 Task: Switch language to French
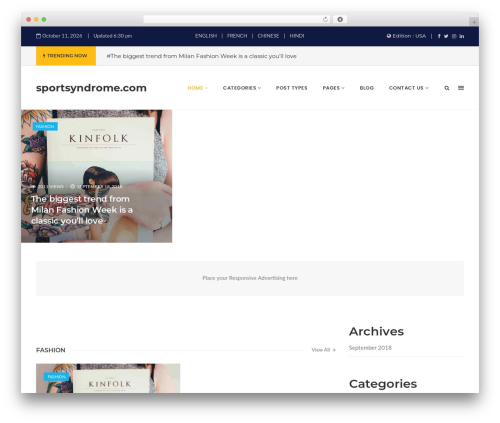tap(237, 36)
